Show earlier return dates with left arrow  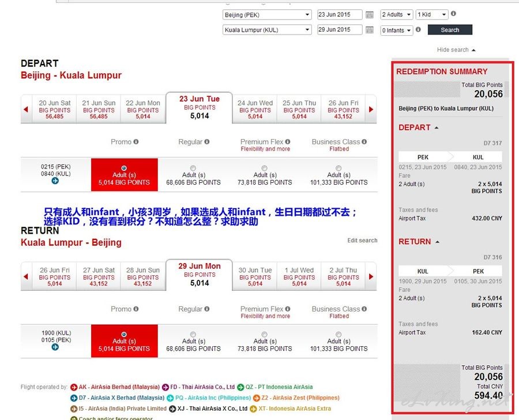point(26,276)
